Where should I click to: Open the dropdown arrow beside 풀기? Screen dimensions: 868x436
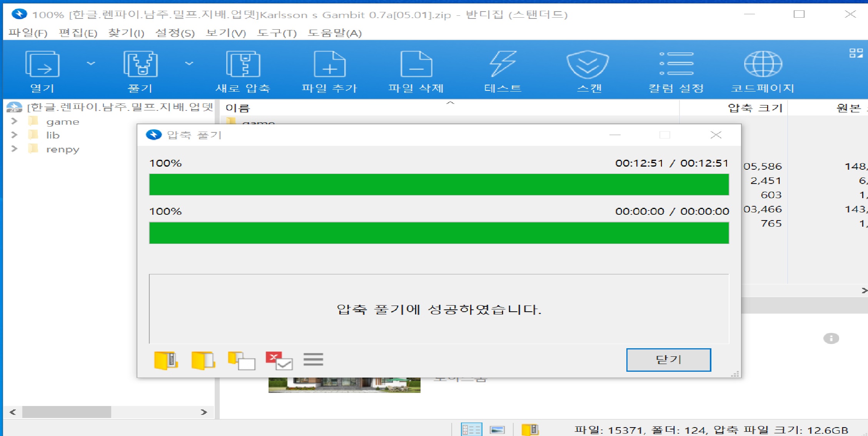pyautogui.click(x=189, y=63)
